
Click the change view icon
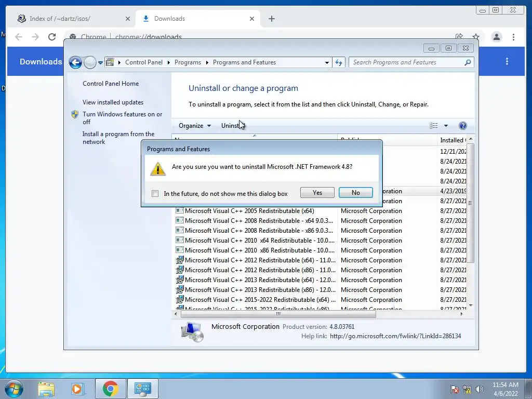[x=434, y=126]
